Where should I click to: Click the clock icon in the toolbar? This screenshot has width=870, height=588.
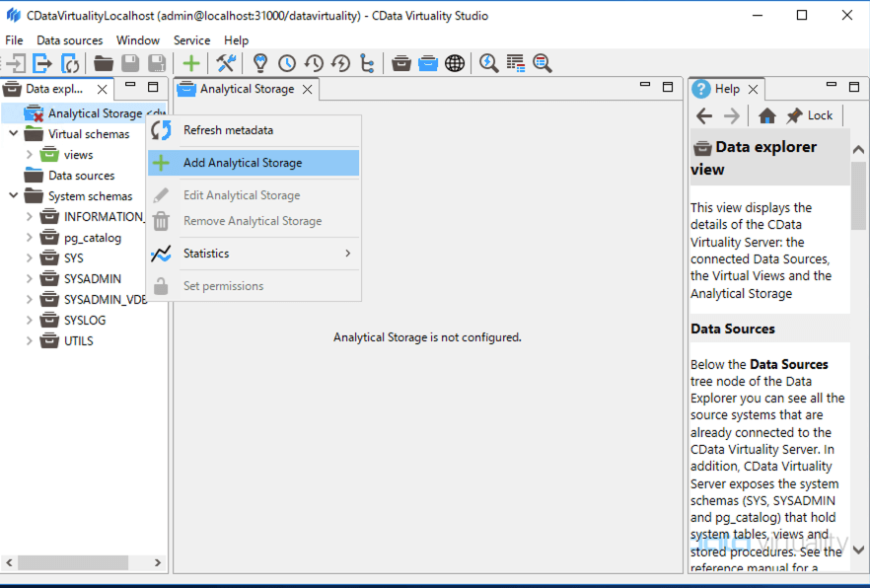point(287,63)
